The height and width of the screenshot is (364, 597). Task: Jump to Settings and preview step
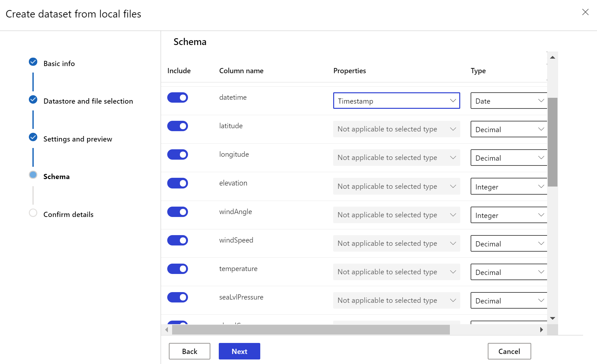point(77,139)
